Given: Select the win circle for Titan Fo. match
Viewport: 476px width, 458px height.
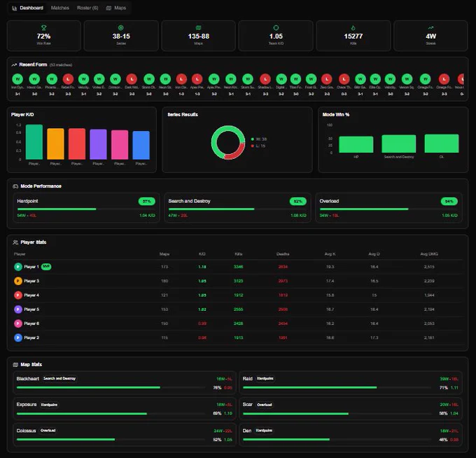Looking at the screenshot, I should pos(295,79).
